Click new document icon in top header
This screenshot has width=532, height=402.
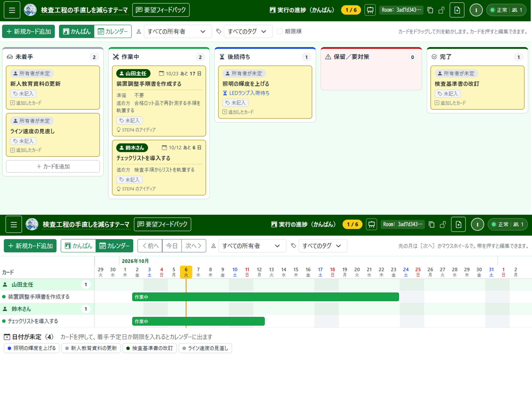pos(457,10)
